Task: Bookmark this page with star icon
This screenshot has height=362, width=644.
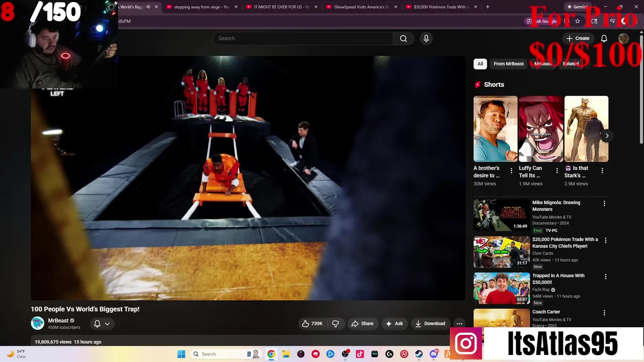Action: tap(578, 21)
